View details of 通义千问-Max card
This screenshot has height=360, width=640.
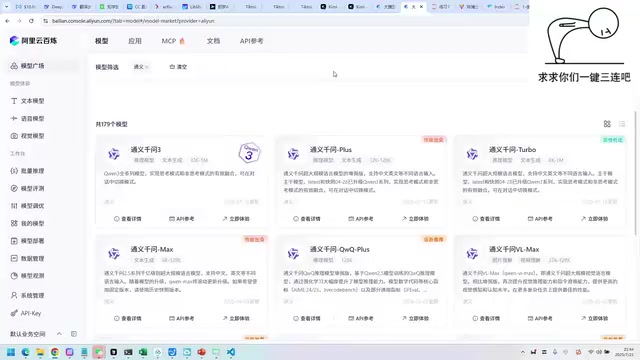(x=128, y=318)
